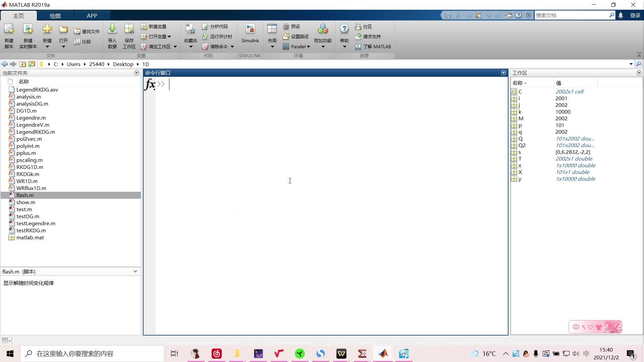The image size is (644, 362).
Task: Collapse the flash.m details panel
Action: pyautogui.click(x=135, y=271)
